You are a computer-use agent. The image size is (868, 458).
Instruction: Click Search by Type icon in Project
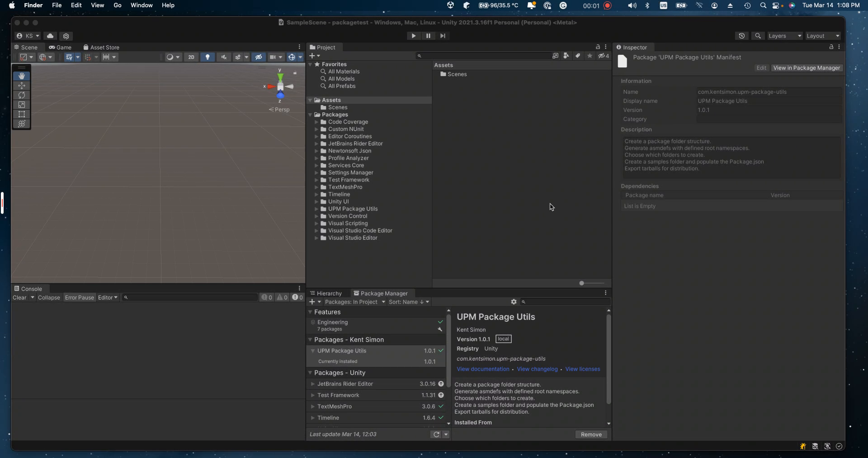click(x=566, y=56)
